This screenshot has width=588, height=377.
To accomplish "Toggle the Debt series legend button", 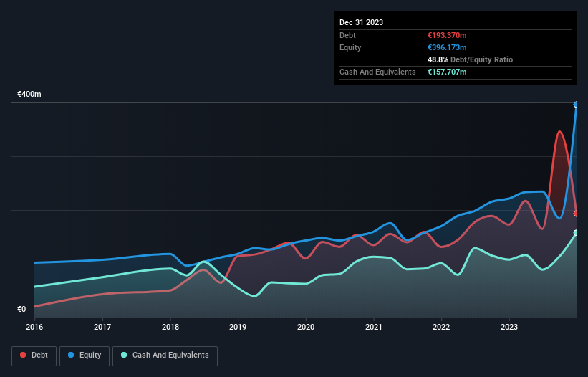I will (x=34, y=355).
